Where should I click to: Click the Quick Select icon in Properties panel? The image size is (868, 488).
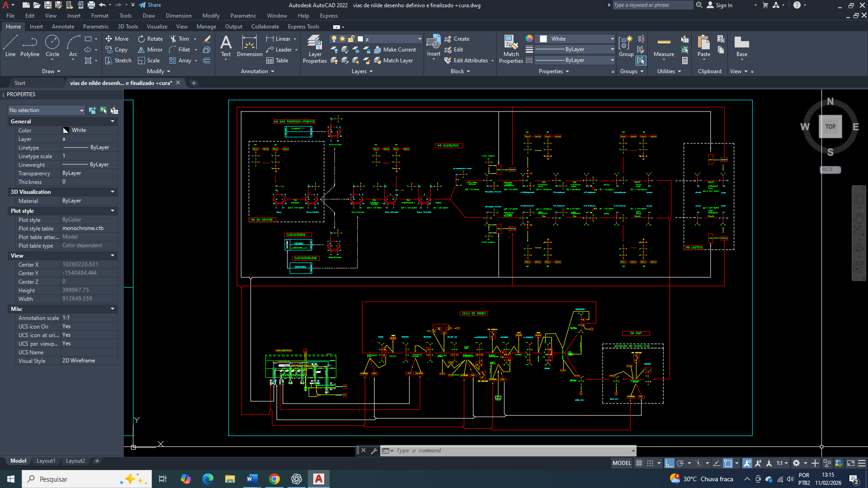(x=114, y=110)
